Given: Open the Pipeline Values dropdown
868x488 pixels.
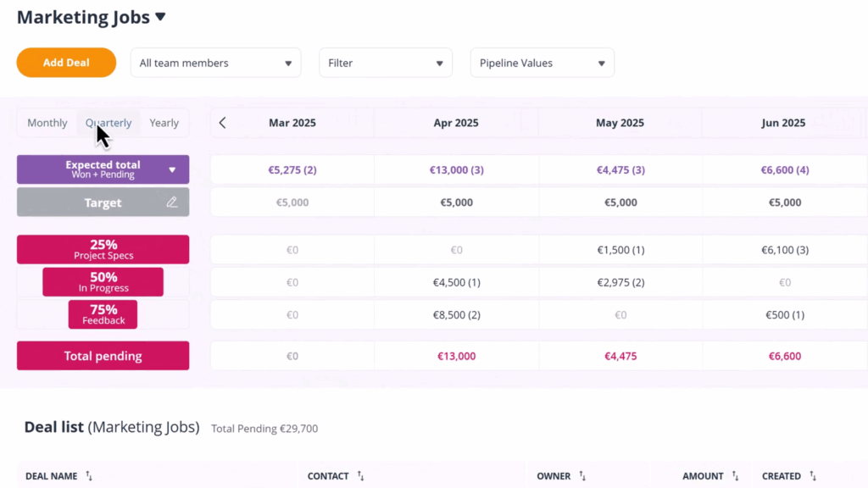Looking at the screenshot, I should click(x=542, y=62).
